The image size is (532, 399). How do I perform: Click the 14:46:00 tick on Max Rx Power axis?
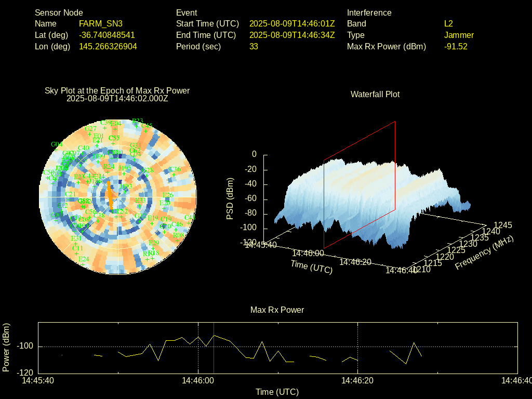click(198, 380)
